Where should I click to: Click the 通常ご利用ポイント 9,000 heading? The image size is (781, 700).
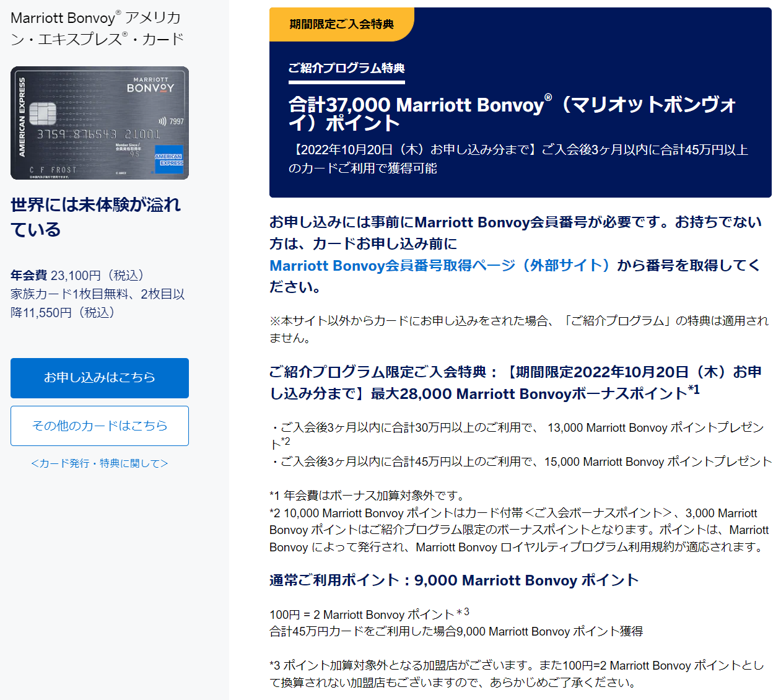pyautogui.click(x=453, y=580)
